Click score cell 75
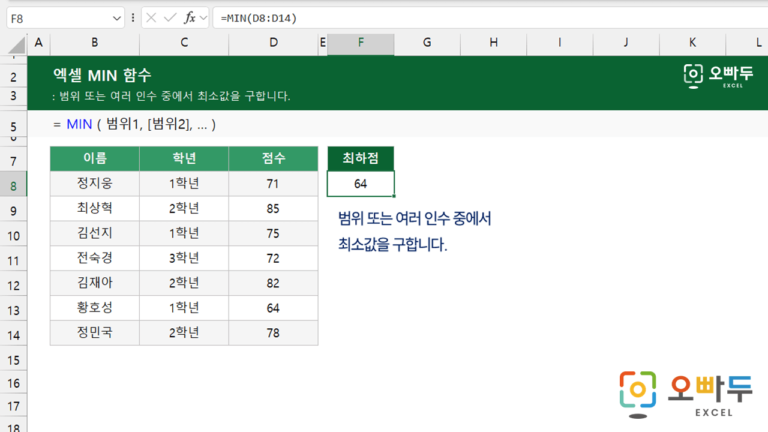The height and width of the screenshot is (432, 768). tap(273, 233)
